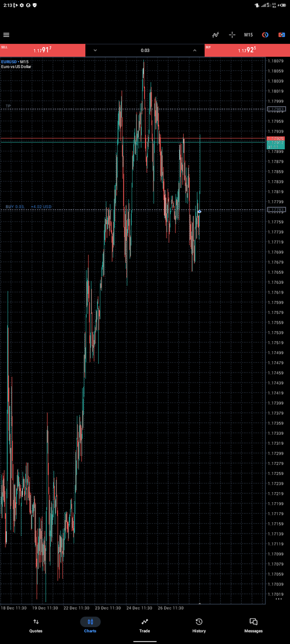Tap the SELL price button
This screenshot has width=290, height=644.
pos(42,50)
